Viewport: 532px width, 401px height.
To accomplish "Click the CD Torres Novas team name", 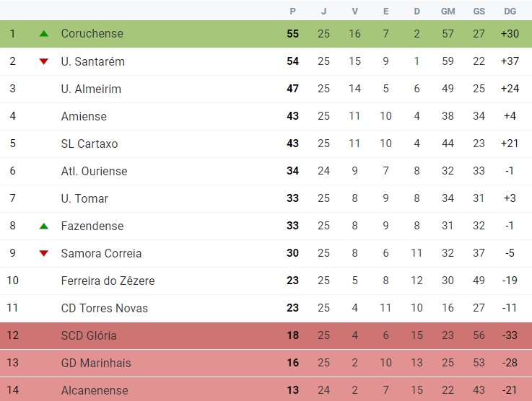I will click(x=105, y=308).
